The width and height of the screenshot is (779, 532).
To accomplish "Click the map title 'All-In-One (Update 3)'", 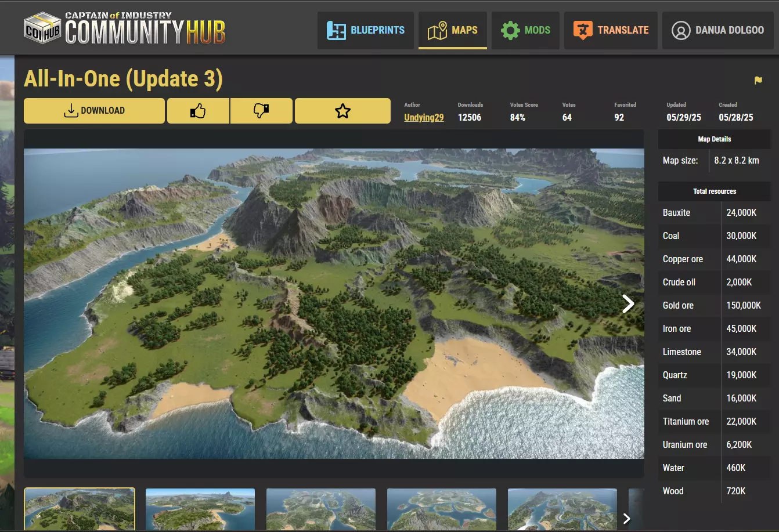I will click(x=123, y=79).
